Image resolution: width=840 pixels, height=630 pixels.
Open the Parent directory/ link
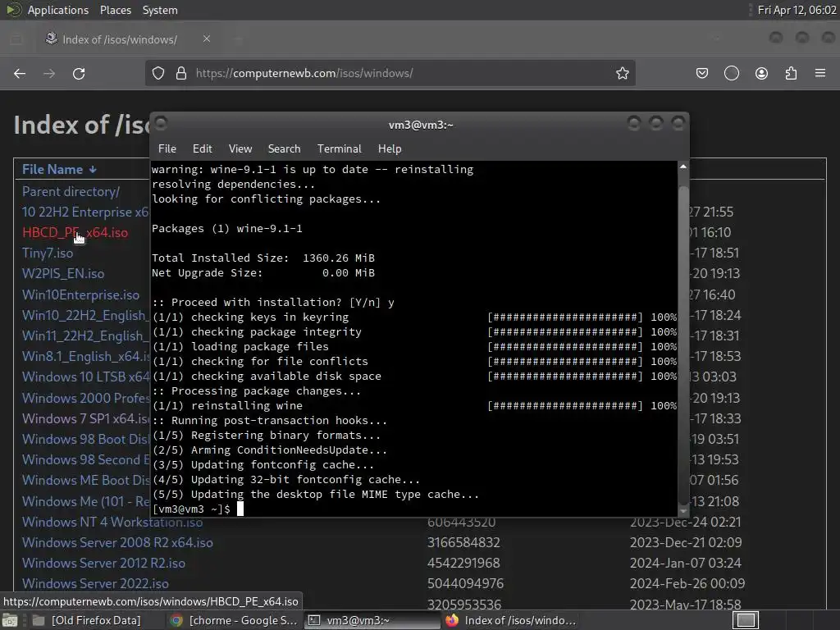pyautogui.click(x=71, y=191)
